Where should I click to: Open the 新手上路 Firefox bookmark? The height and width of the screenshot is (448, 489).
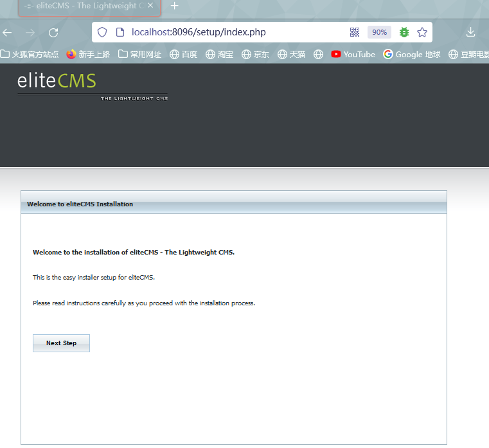88,54
